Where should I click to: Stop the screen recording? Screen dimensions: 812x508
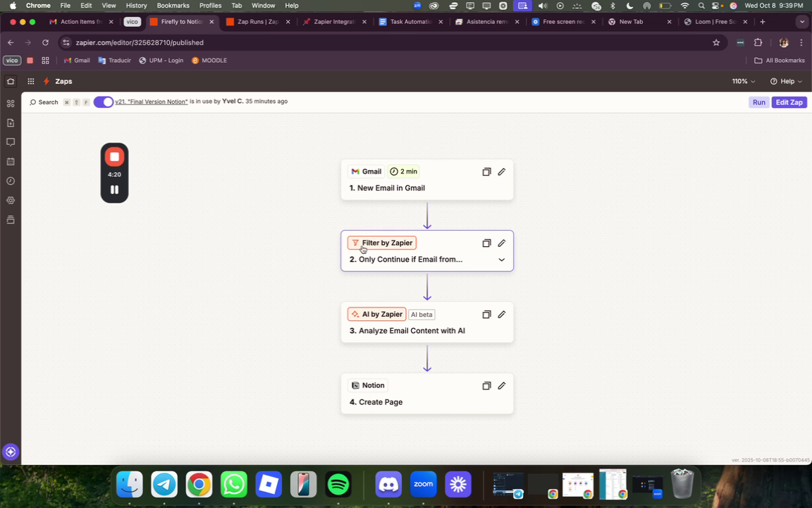[114, 157]
